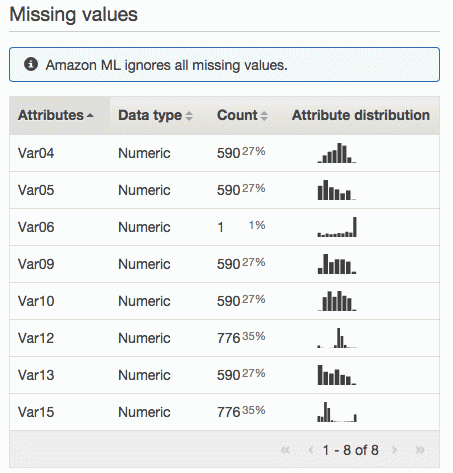Click the 776 count for Var15
The image size is (453, 473).
[229, 412]
